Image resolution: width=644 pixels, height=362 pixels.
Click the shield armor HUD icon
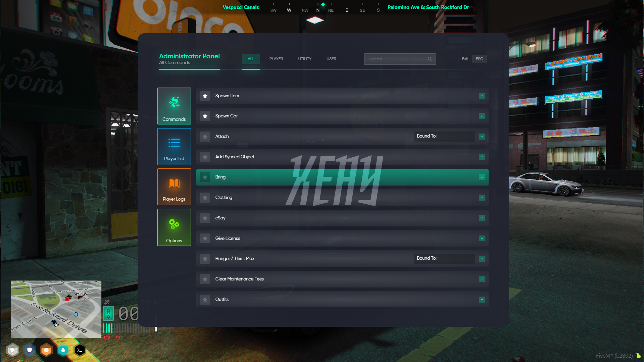click(30, 350)
